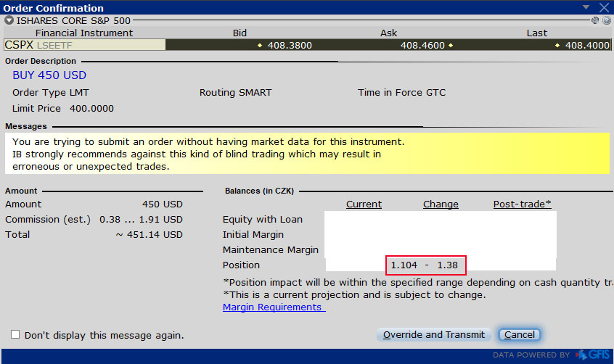Click the Order Type LMT text
This screenshot has height=364, width=614.
51,93
